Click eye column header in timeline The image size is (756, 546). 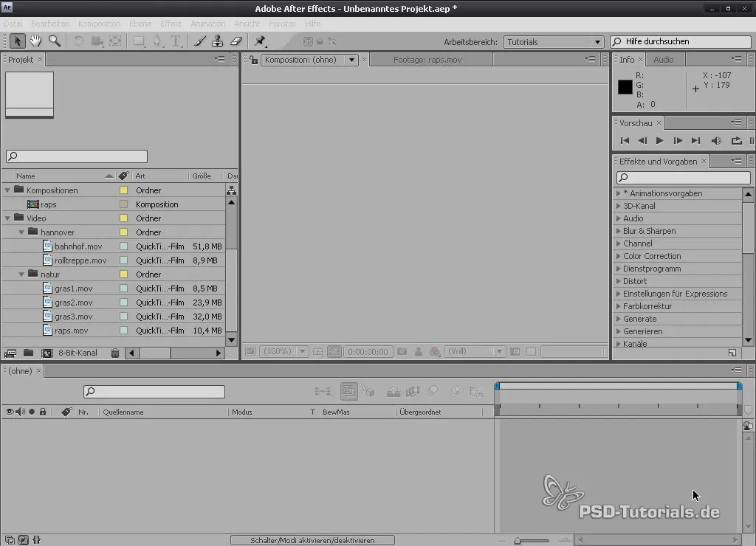pos(9,412)
